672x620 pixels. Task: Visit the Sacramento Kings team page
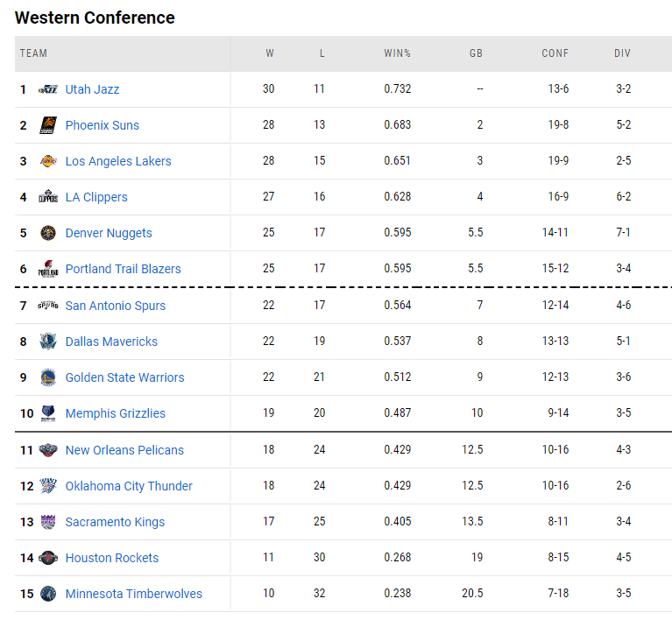coord(115,522)
